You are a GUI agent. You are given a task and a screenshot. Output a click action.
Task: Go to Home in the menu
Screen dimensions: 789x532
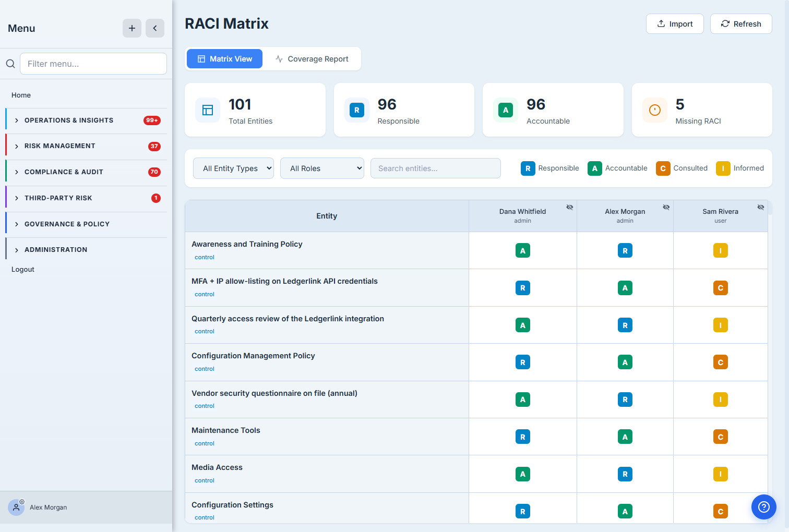click(x=21, y=95)
